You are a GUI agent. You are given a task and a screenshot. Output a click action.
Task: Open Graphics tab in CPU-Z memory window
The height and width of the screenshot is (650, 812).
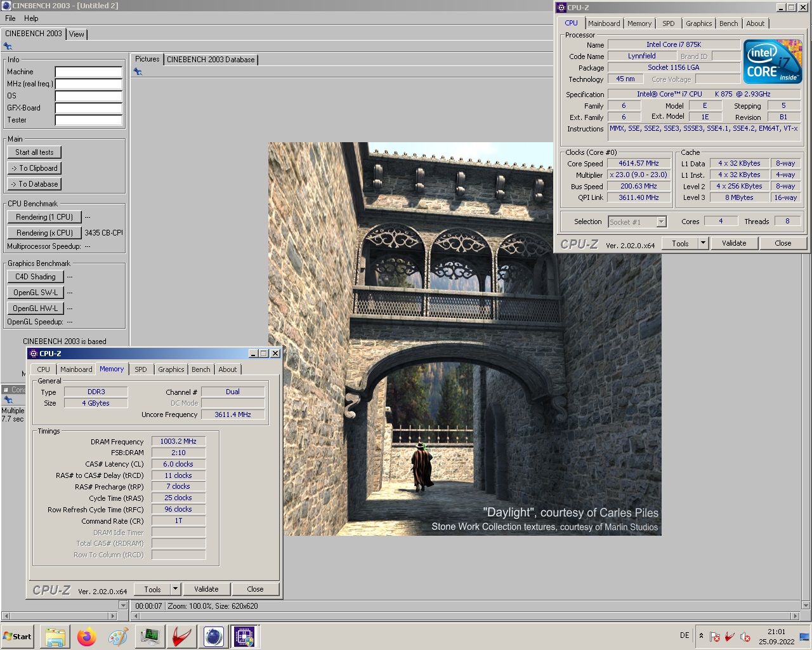coord(171,369)
